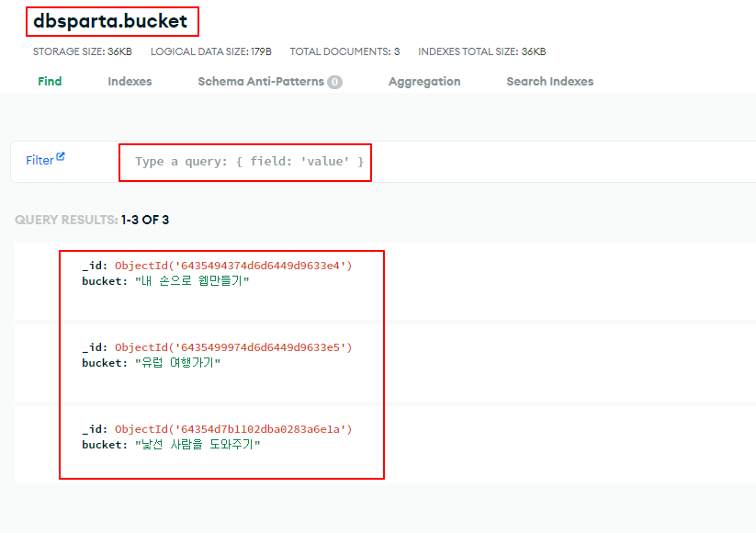The image size is (756, 533).
Task: Open the external link icon beside Filter
Action: pyautogui.click(x=61, y=157)
